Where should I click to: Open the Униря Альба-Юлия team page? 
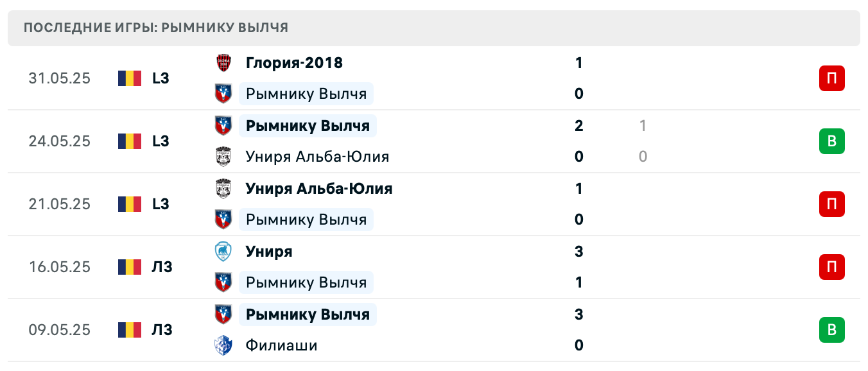[x=318, y=189]
